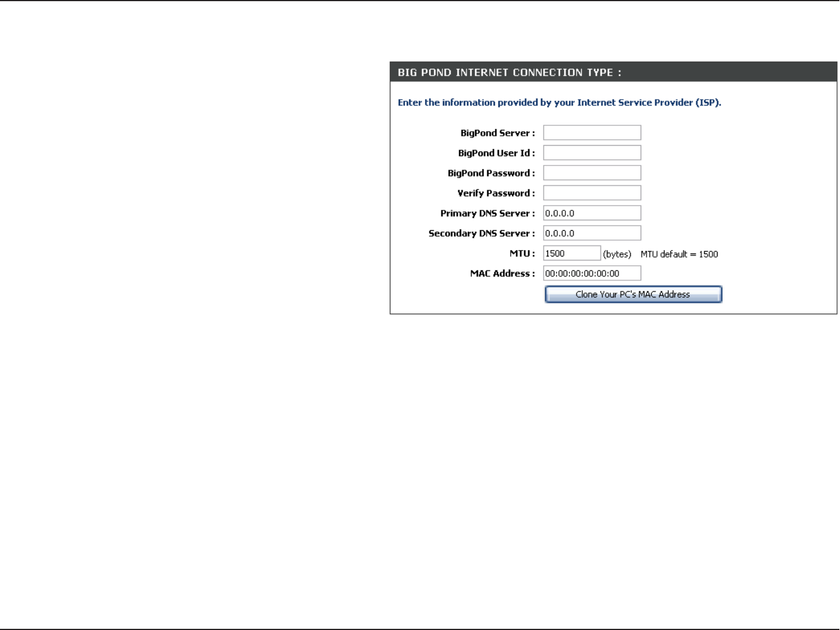840x630 pixels.
Task: Edit the Primary DNS Server field
Action: [x=592, y=213]
